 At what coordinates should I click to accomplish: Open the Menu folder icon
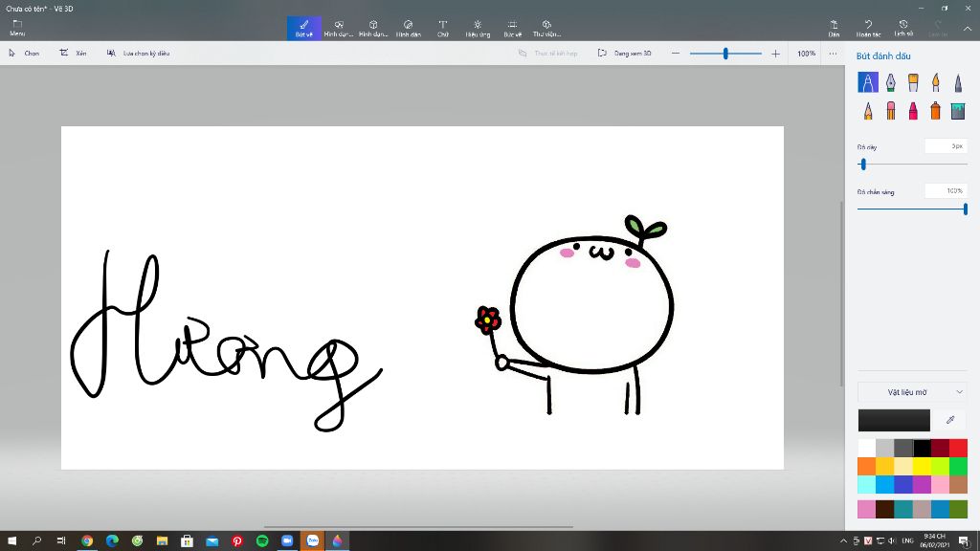point(17,28)
